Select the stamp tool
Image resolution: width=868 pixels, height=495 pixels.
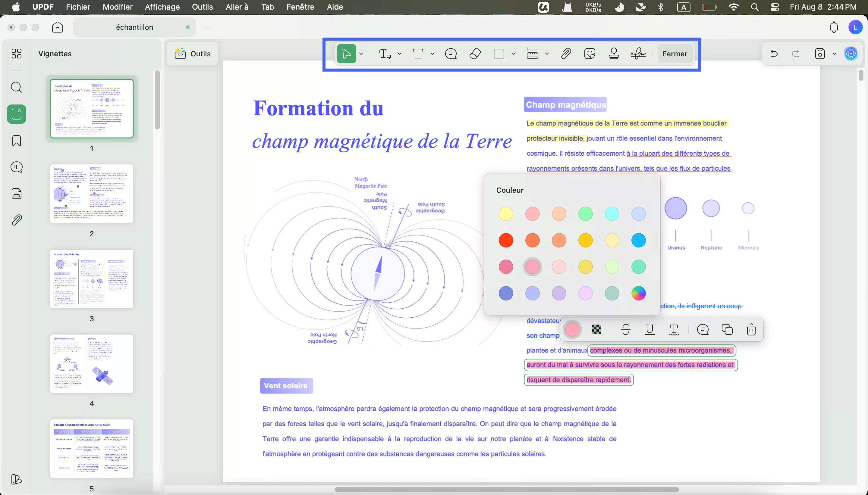pos(614,54)
